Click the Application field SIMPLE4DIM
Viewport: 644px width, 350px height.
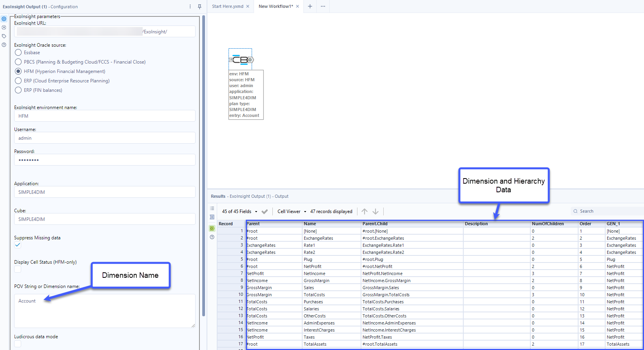[105, 192]
